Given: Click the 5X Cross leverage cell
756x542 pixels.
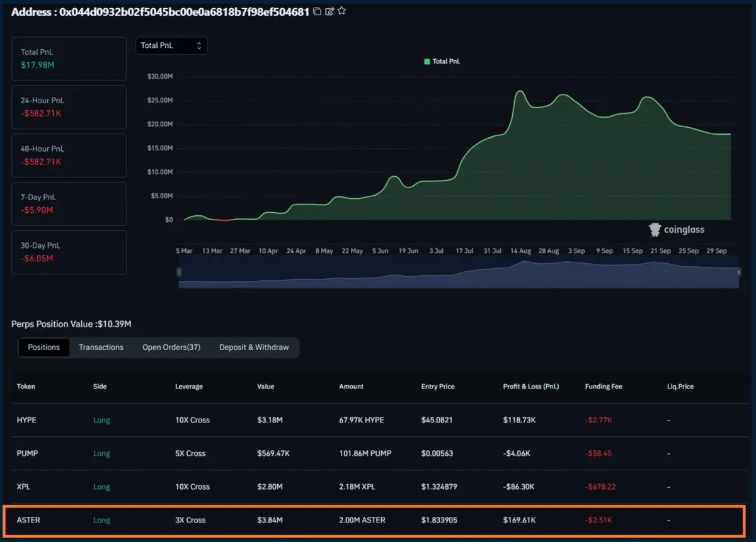Looking at the screenshot, I should [x=190, y=453].
